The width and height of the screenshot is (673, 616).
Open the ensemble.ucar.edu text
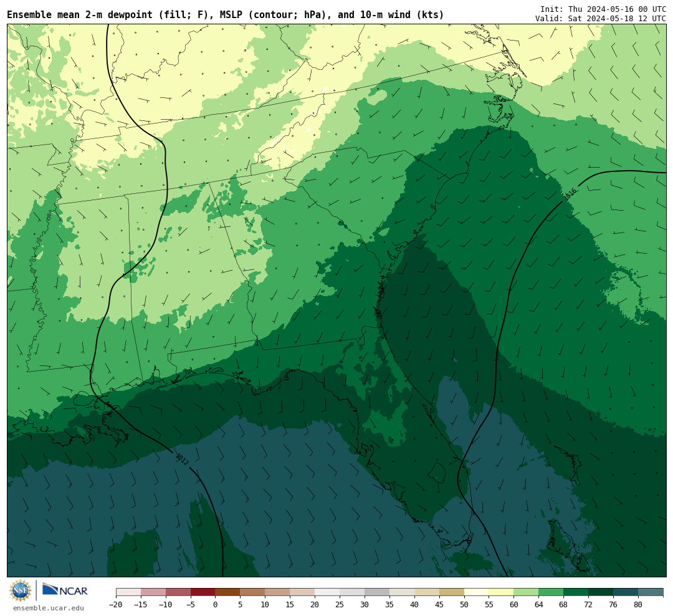click(49, 608)
